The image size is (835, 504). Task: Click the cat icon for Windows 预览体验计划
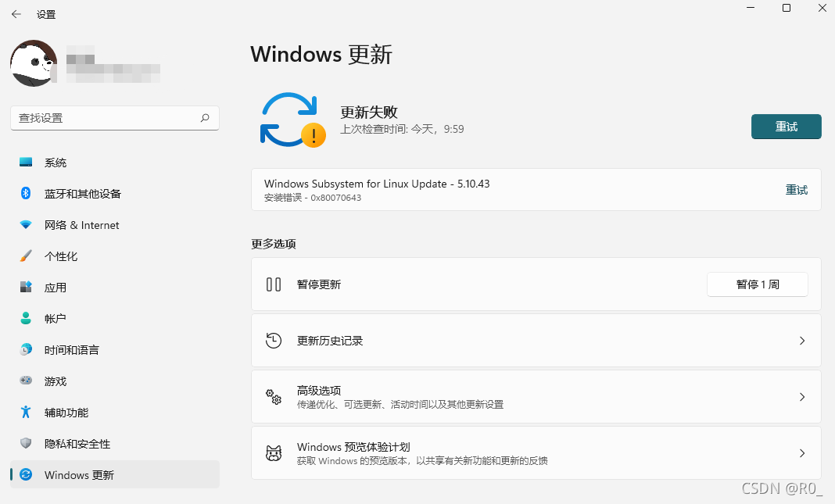[x=274, y=453]
